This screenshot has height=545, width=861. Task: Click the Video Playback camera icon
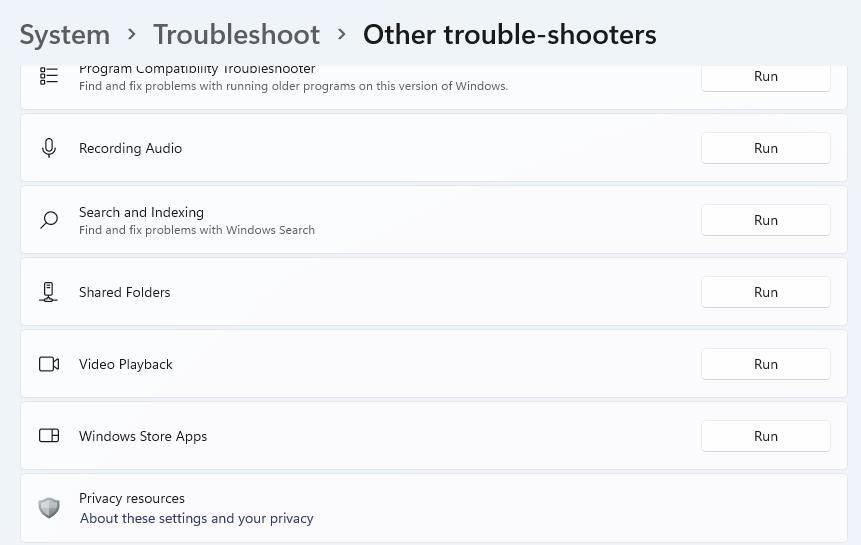49,364
